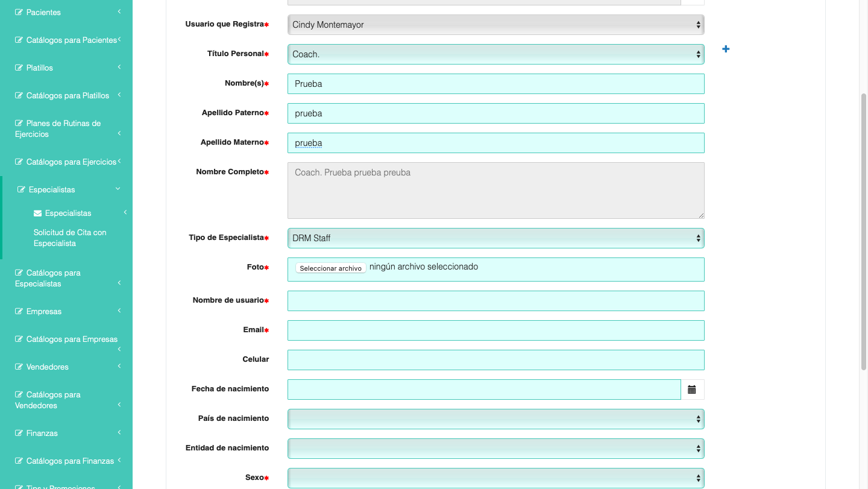The image size is (868, 489).
Task: Click the envelope icon next to Especialistas submenu
Action: [38, 213]
